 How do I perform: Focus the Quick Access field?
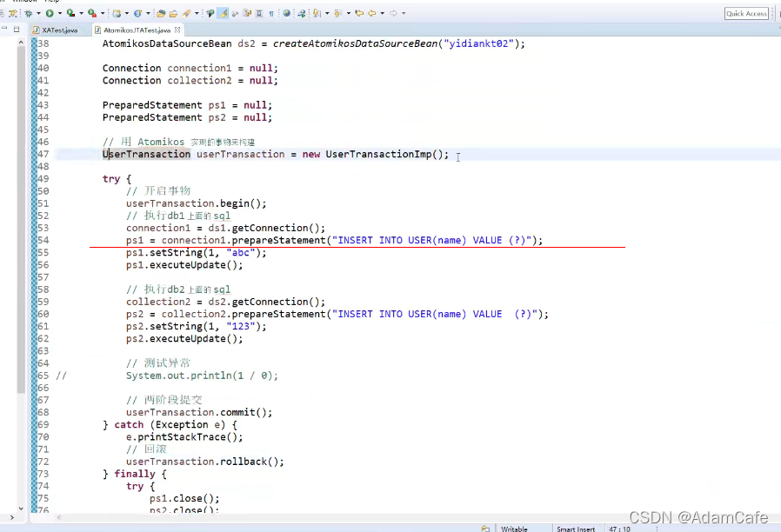746,13
